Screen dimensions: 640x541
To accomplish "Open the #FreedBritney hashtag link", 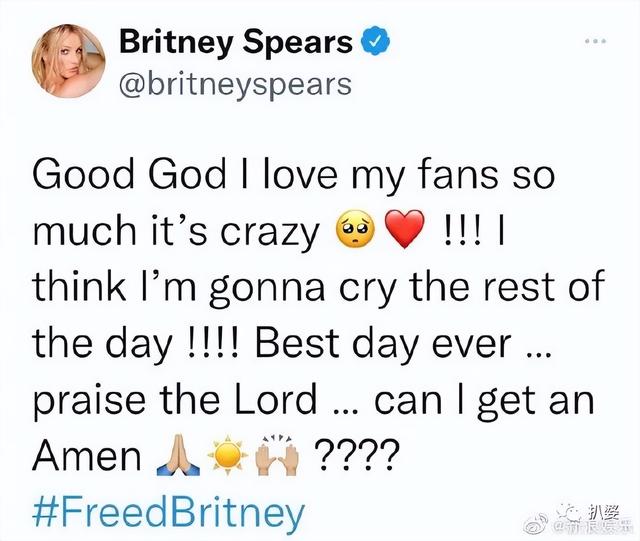I will click(x=169, y=512).
